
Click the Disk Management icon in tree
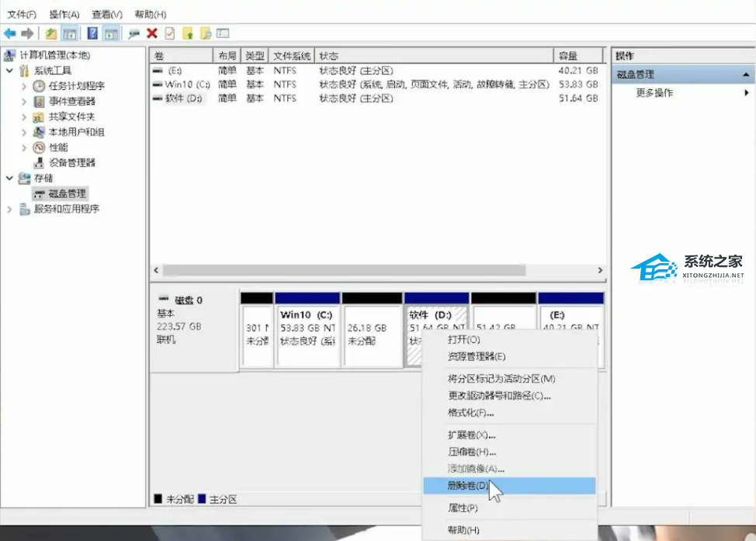(x=40, y=194)
